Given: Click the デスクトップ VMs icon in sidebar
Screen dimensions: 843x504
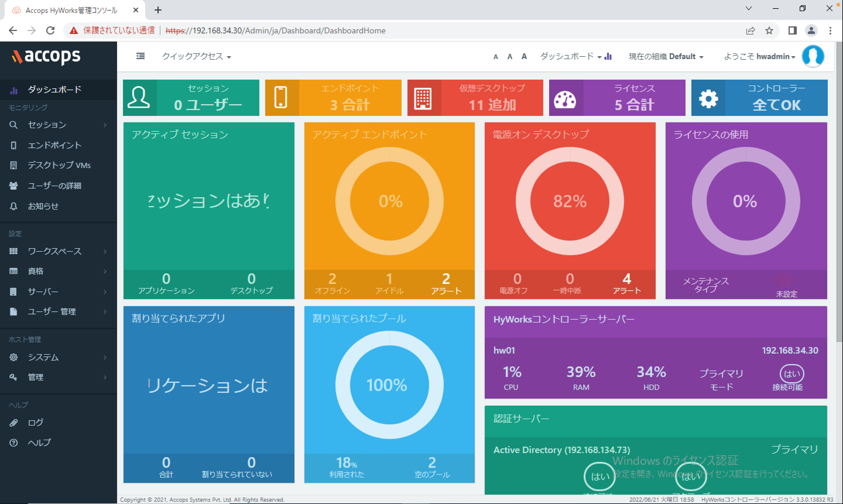Looking at the screenshot, I should [13, 165].
